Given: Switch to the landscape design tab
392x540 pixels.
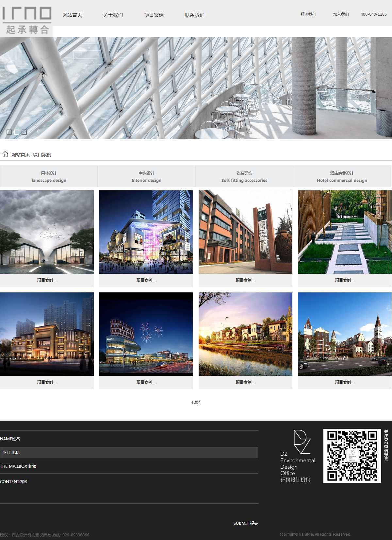Looking at the screenshot, I should (49, 177).
